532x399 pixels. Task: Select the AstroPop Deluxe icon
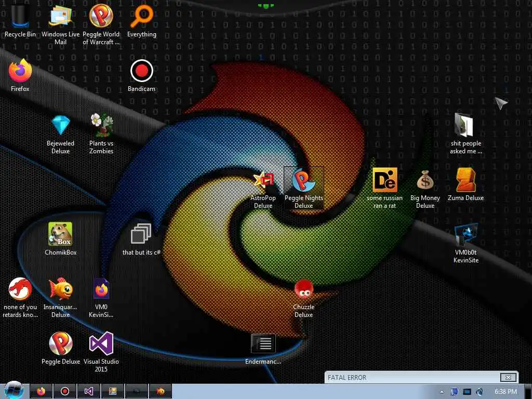tap(263, 189)
